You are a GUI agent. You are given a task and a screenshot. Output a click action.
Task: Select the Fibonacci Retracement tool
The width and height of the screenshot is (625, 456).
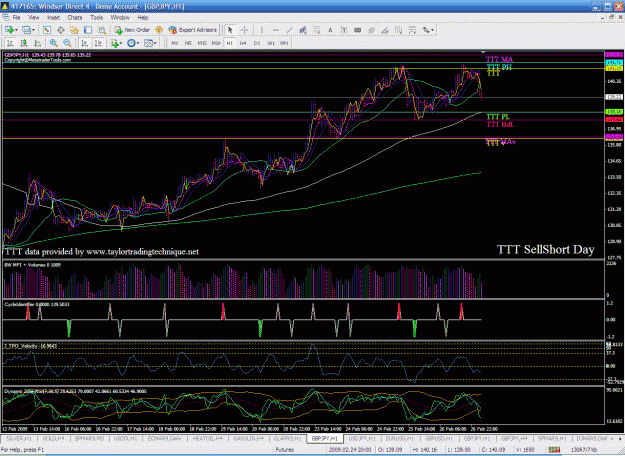tap(316, 30)
